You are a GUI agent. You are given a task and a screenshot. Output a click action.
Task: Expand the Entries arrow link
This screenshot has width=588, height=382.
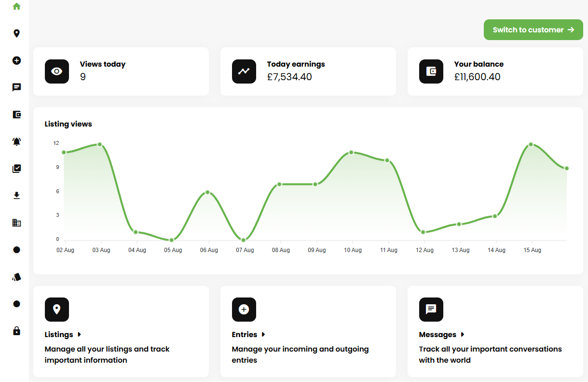(x=248, y=335)
